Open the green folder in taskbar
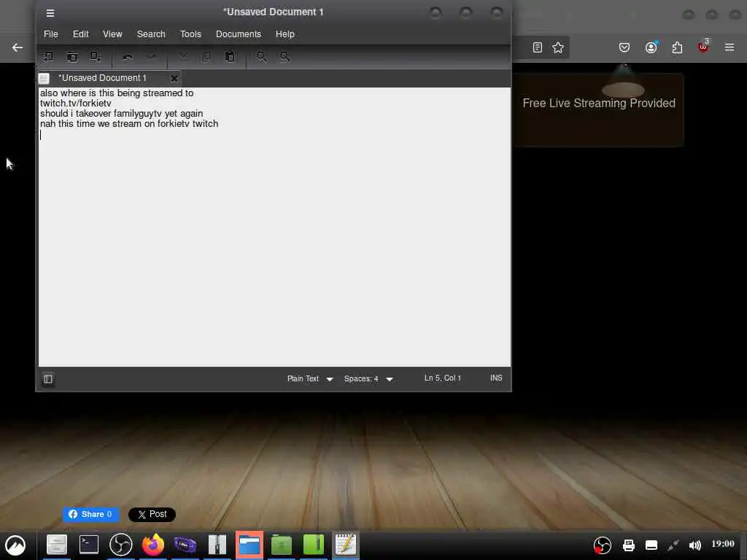747x560 pixels. 281,545
